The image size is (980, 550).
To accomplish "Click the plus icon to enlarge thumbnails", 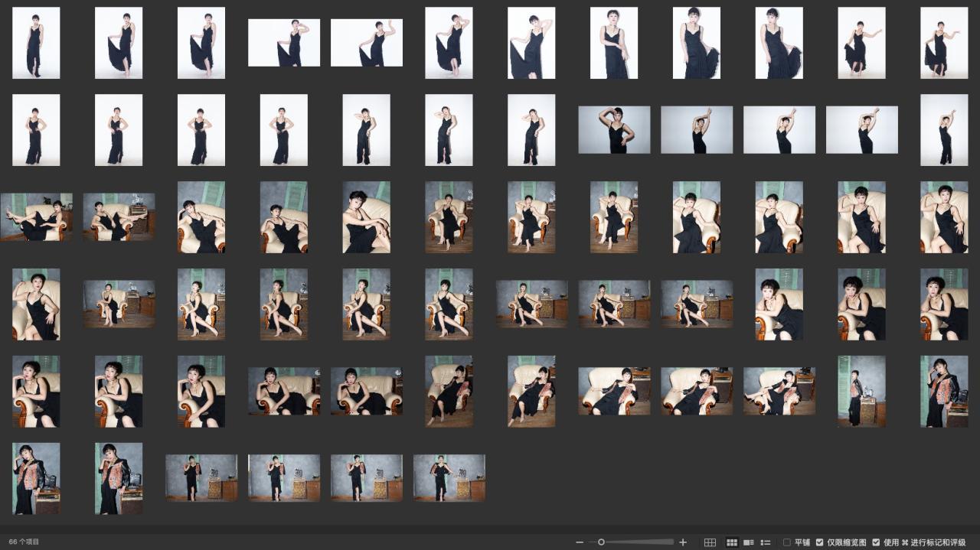I will (683, 542).
